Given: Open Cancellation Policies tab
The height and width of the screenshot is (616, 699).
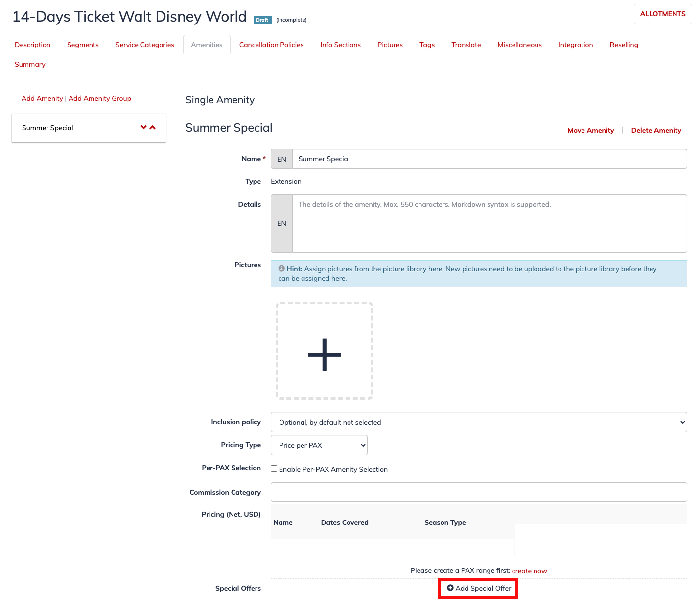Looking at the screenshot, I should (271, 45).
